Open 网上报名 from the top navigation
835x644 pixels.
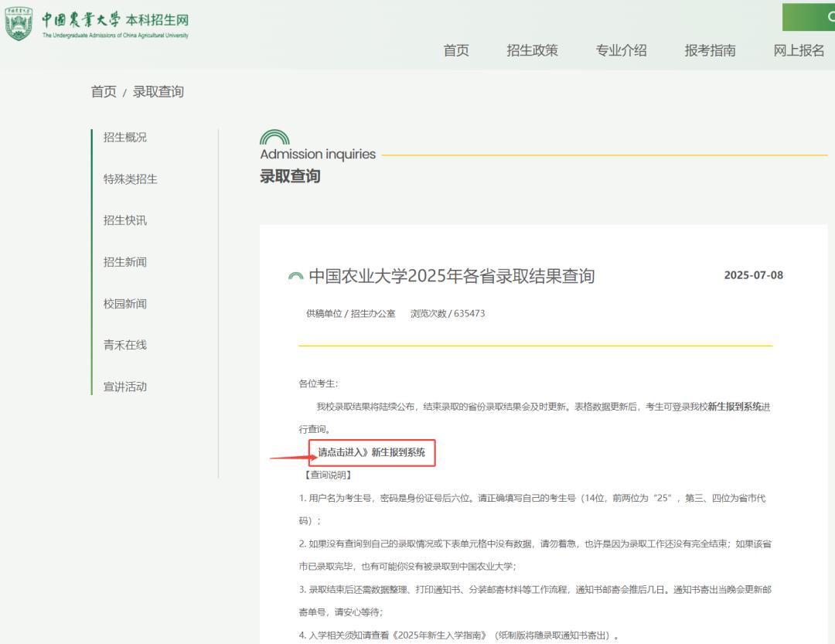799,50
